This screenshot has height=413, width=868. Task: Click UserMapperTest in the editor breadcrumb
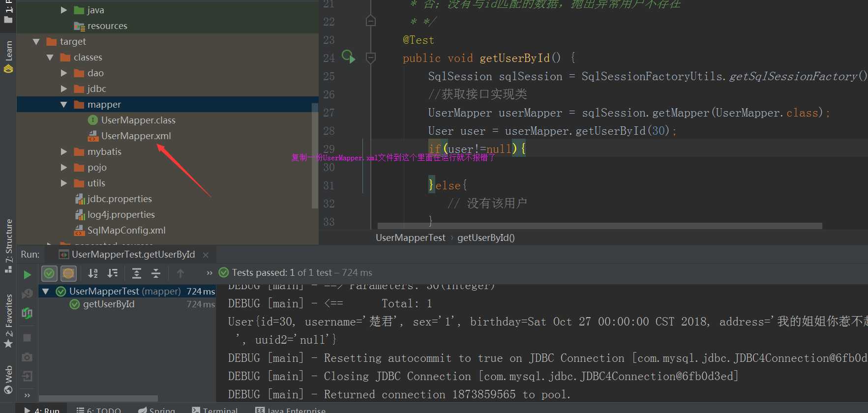tap(410, 237)
